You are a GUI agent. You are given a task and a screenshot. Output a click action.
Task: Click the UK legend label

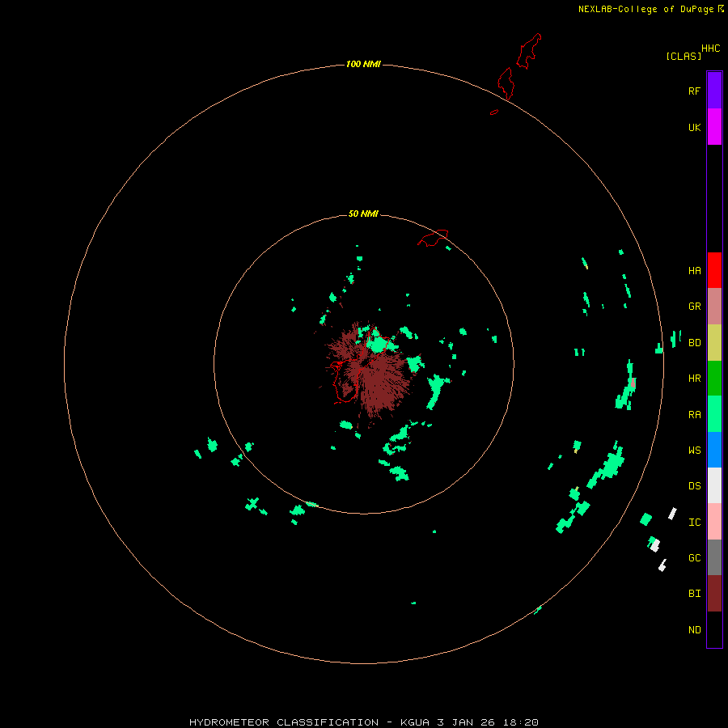(x=694, y=128)
